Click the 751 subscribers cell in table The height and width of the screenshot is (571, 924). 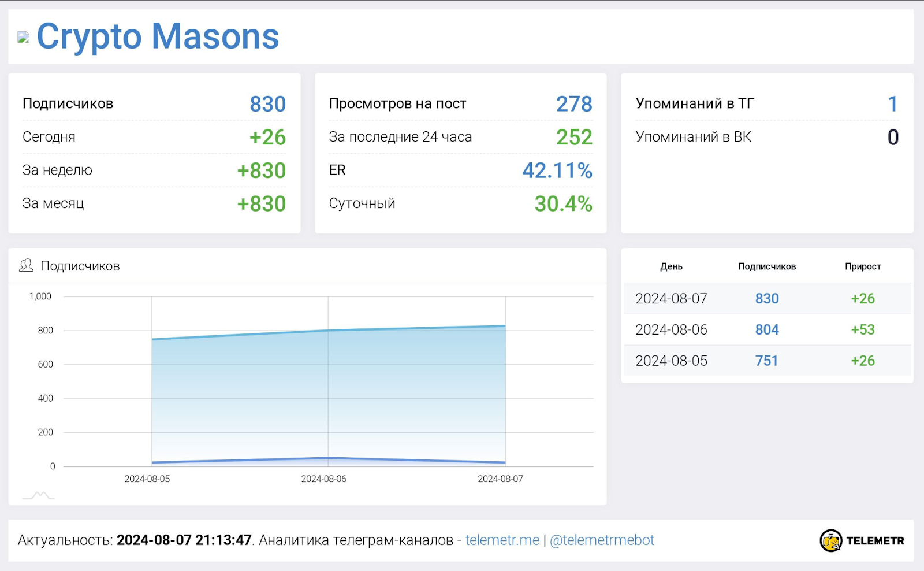[x=767, y=361]
